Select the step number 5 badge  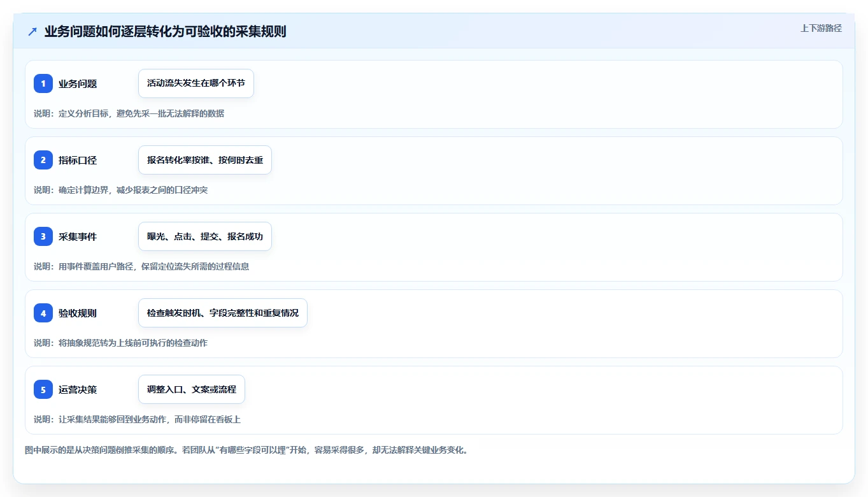(43, 389)
